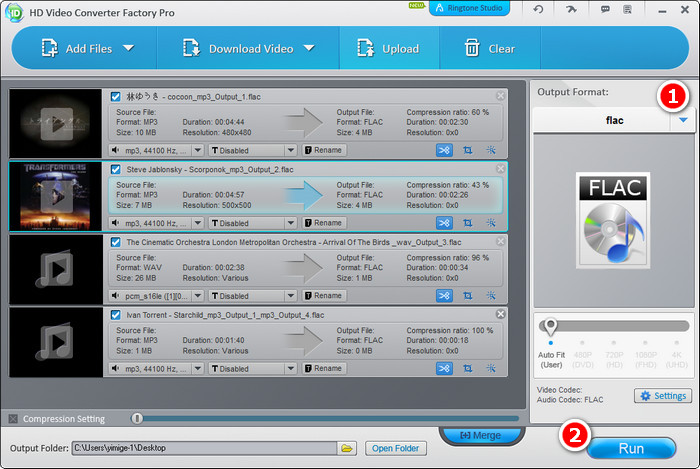The image size is (700, 469).
Task: Expand the Download Video dropdown arrow
Action: tap(309, 48)
